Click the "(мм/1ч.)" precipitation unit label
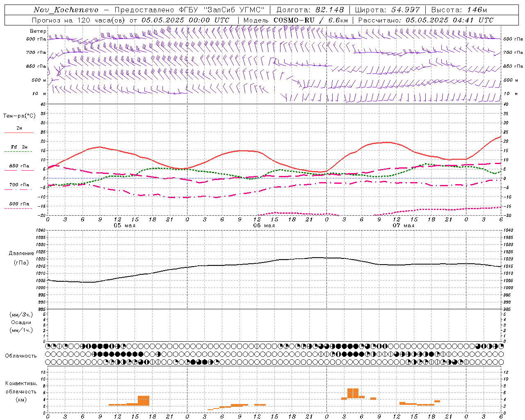Screen dimensions: 525x420 [21, 330]
